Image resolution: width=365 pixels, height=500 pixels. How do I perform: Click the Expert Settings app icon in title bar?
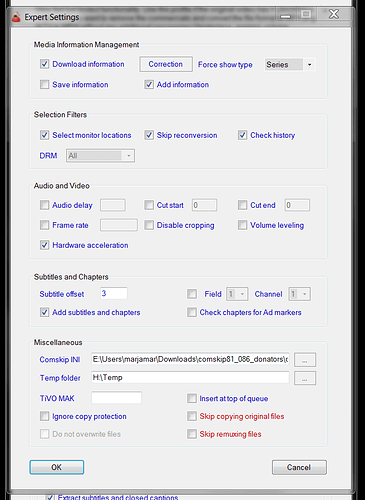pyautogui.click(x=16, y=17)
